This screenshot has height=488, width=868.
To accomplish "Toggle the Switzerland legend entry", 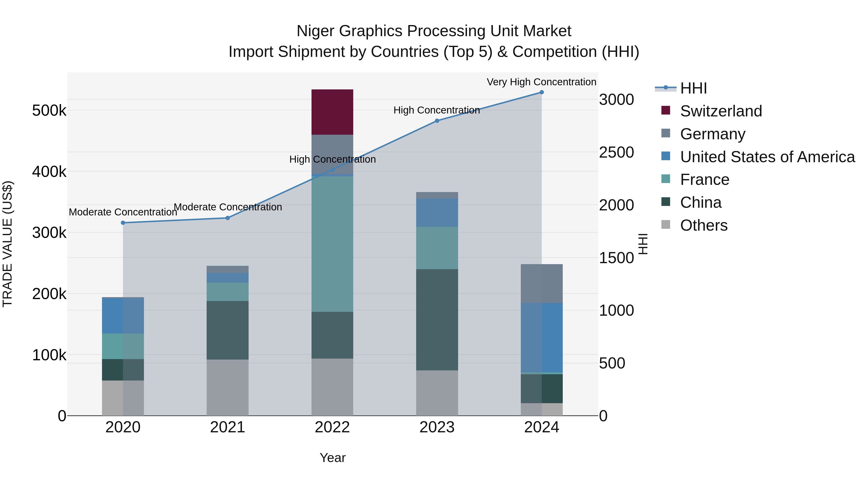I will point(712,111).
